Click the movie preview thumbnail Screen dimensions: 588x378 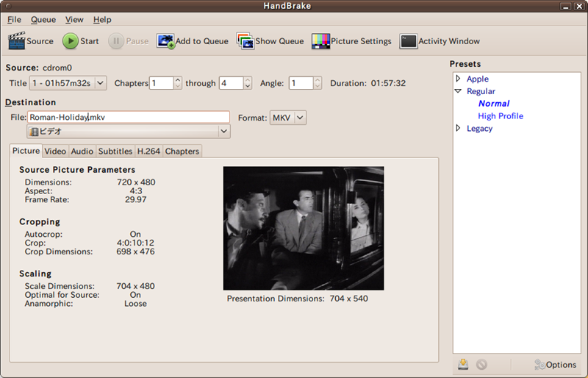[x=304, y=228]
